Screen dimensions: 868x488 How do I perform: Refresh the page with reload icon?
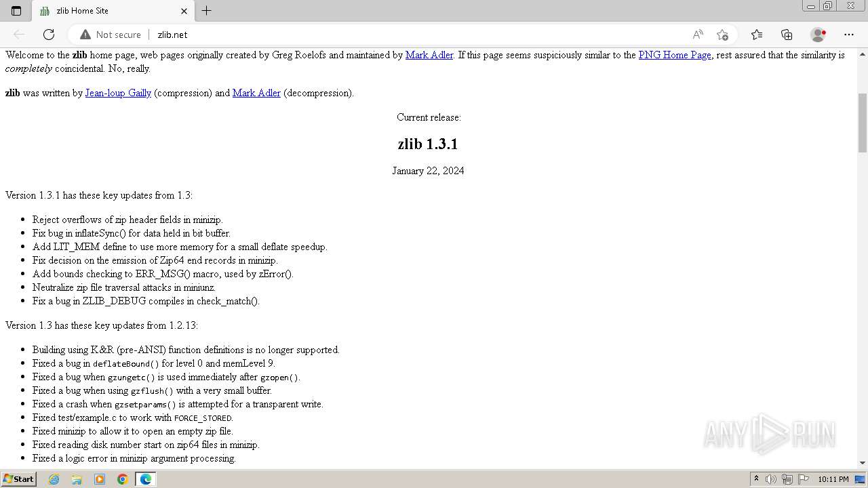point(49,35)
